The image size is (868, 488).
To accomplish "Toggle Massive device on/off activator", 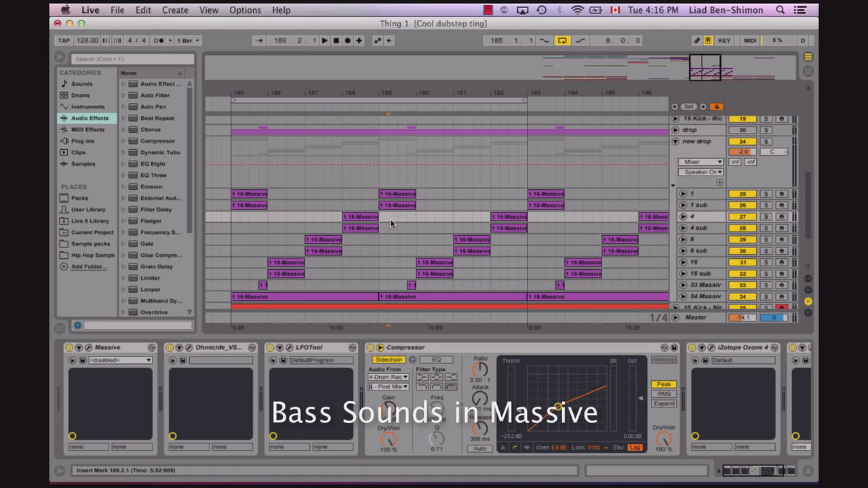I will [x=69, y=348].
